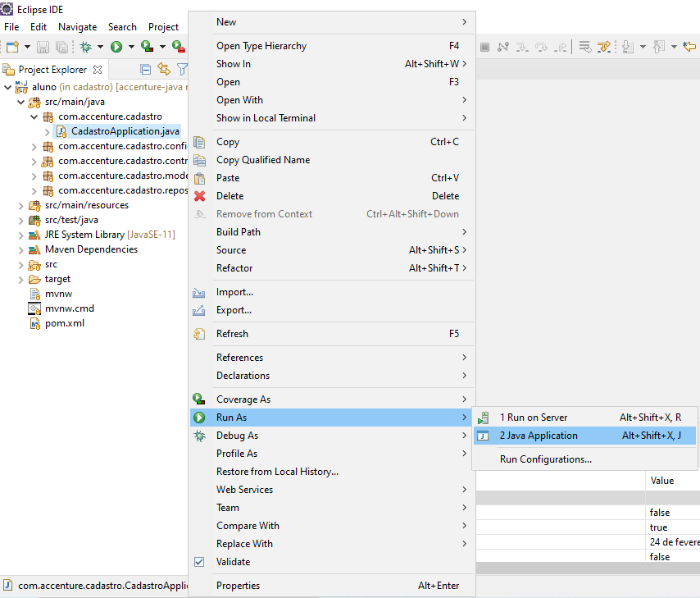This screenshot has height=598, width=700.
Task: Open the Edit menu
Action: [39, 27]
